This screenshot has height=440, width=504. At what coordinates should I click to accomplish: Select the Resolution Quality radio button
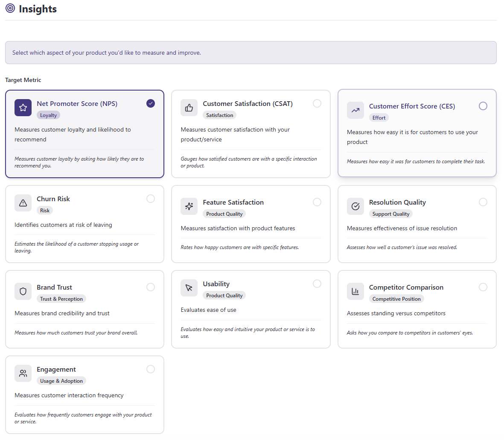pos(483,202)
